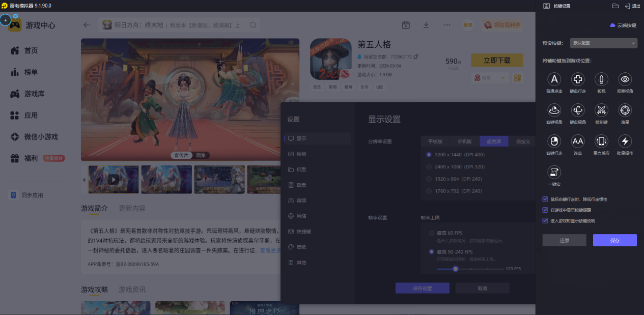
Task: Click the 保存设置 button
Action: pyautogui.click(x=422, y=288)
